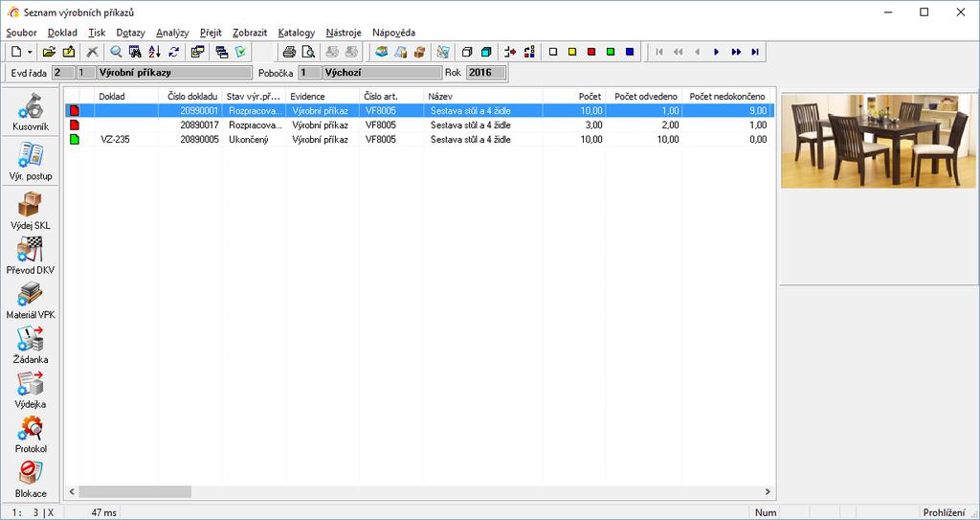Open Materiál VPK from sidebar
This screenshot has width=980, height=520.
[x=30, y=300]
